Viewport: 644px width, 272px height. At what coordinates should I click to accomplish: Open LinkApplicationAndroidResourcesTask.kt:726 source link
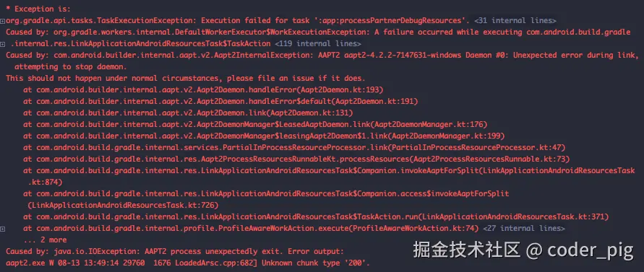tap(122, 205)
